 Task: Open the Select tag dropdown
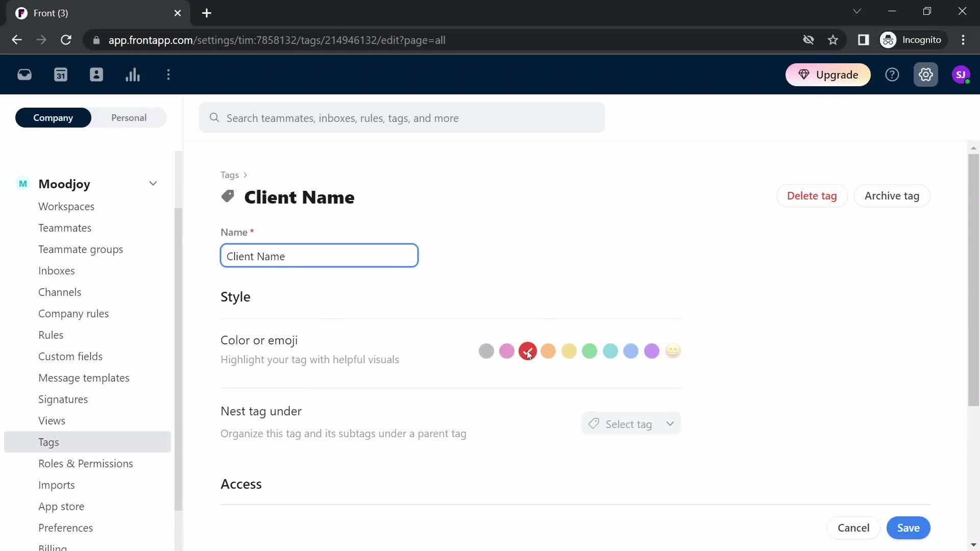click(631, 424)
